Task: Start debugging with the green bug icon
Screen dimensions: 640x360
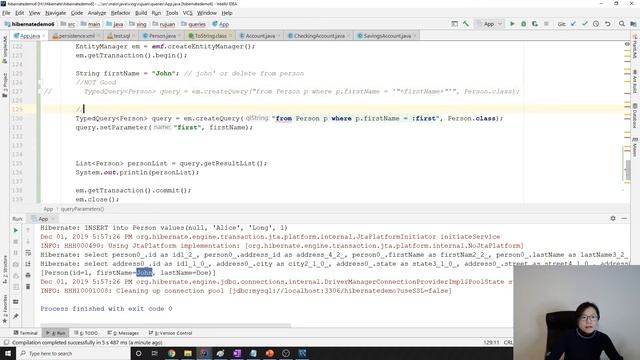Action: (x=524, y=24)
